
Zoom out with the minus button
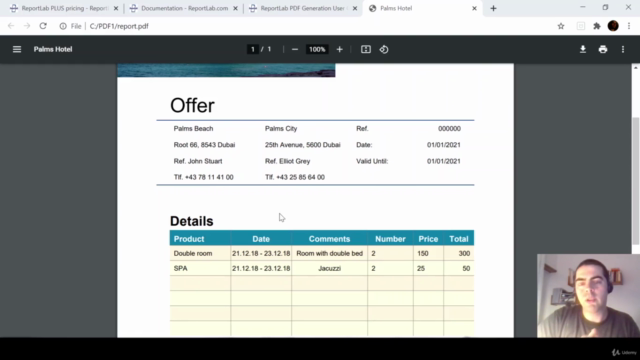pyautogui.click(x=295, y=49)
